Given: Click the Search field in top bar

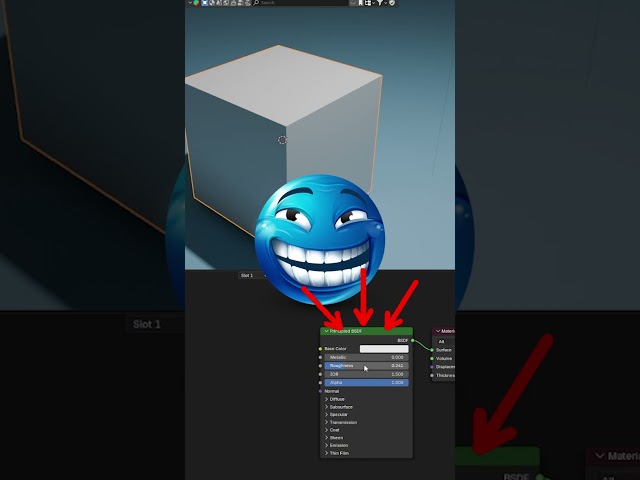Looking at the screenshot, I should coord(300,3).
